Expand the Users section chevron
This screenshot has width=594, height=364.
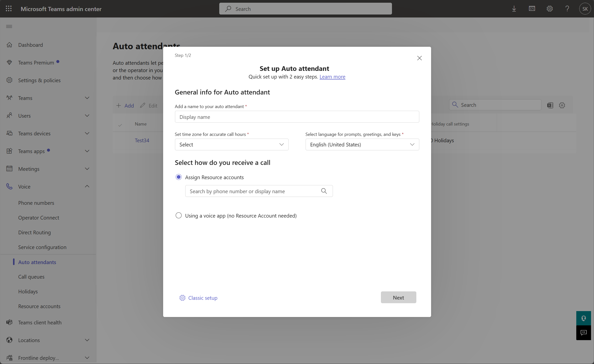87,116
